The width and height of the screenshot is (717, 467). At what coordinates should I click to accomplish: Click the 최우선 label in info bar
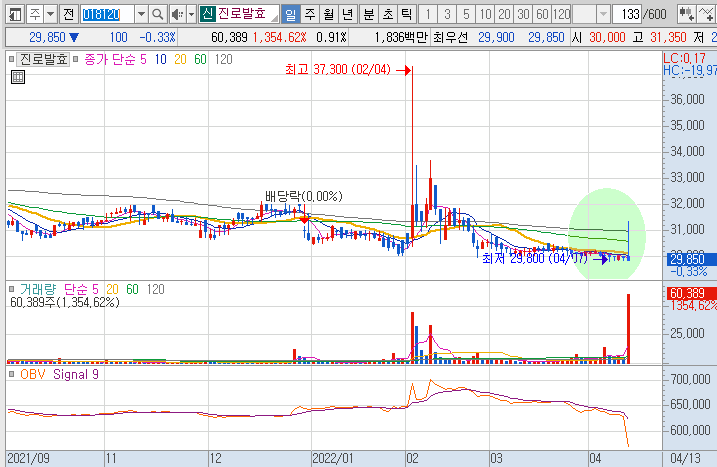click(450, 37)
